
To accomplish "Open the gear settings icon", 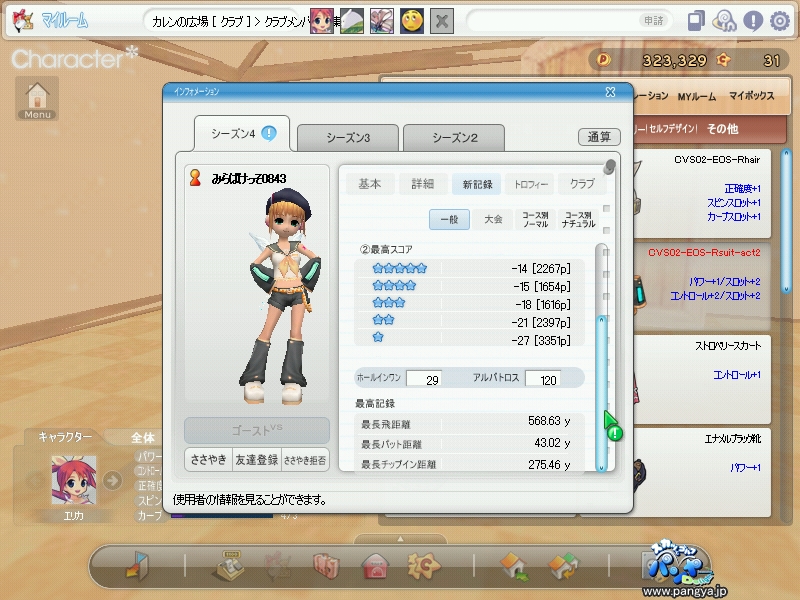I will pyautogui.click(x=780, y=21).
